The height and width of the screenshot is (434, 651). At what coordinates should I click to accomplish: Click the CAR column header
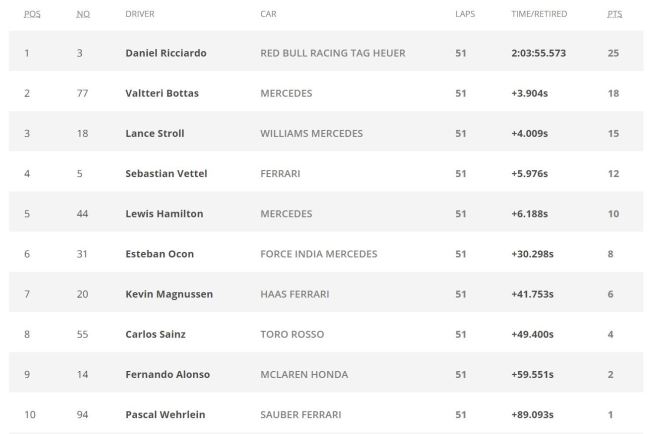point(268,15)
